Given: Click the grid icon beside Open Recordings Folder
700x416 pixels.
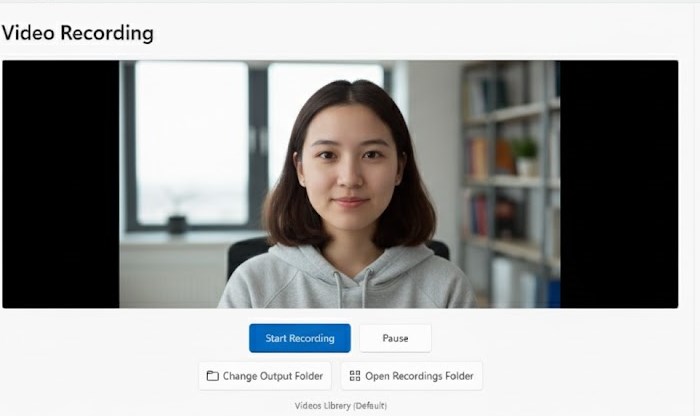Looking at the screenshot, I should point(355,376).
